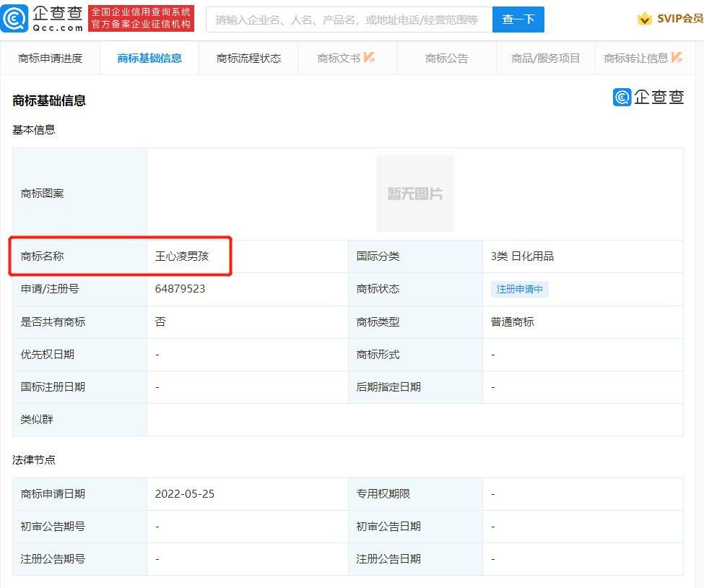The height and width of the screenshot is (588, 704).
Task: Select the 普通商标 type value
Action: pyautogui.click(x=512, y=321)
